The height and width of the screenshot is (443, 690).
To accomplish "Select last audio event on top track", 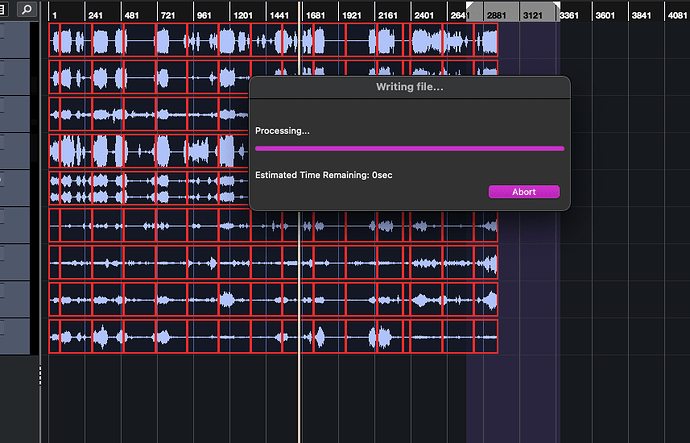I will click(x=486, y=40).
